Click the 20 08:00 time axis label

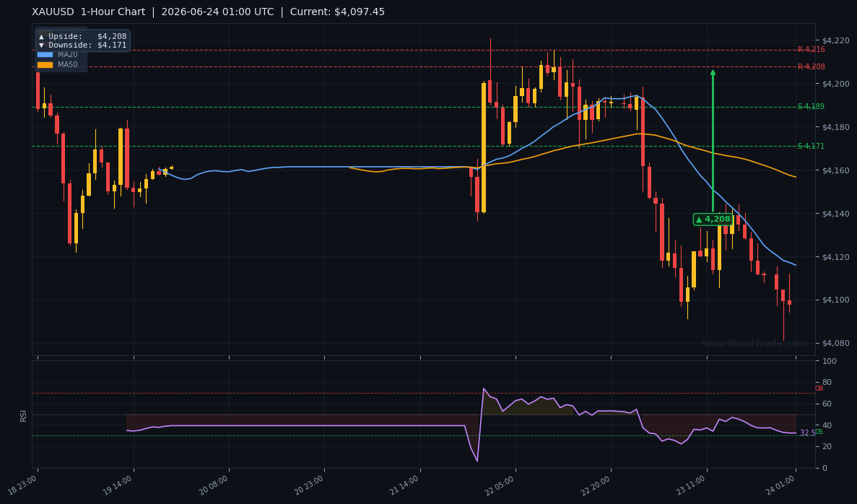(x=214, y=484)
